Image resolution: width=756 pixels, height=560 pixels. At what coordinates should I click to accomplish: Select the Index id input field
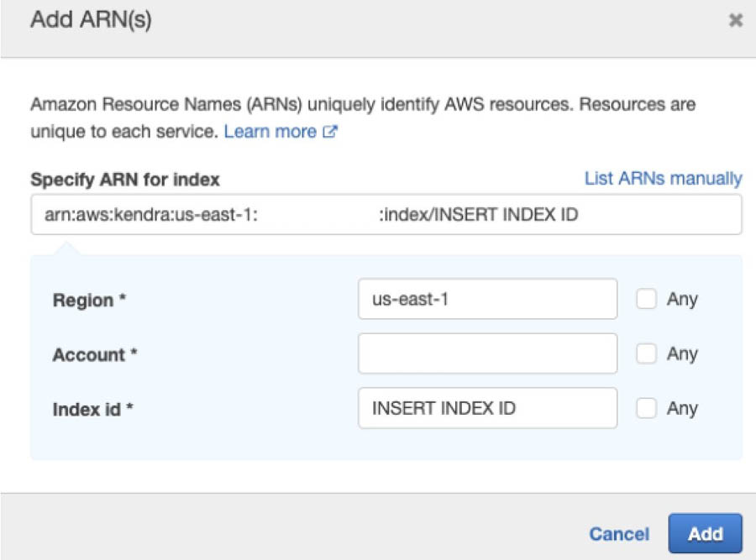click(487, 408)
